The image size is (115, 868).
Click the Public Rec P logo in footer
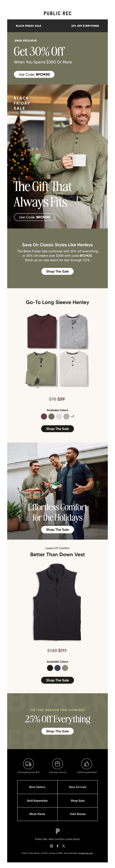point(57,831)
